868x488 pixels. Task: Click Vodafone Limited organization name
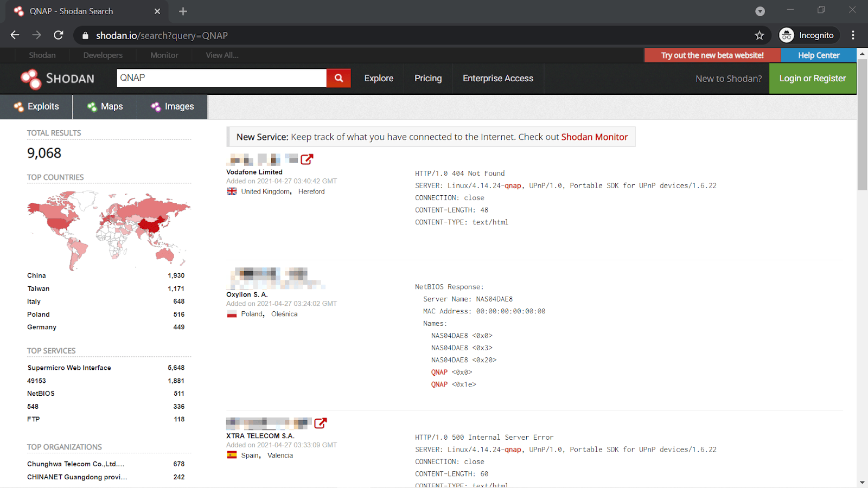[254, 172]
